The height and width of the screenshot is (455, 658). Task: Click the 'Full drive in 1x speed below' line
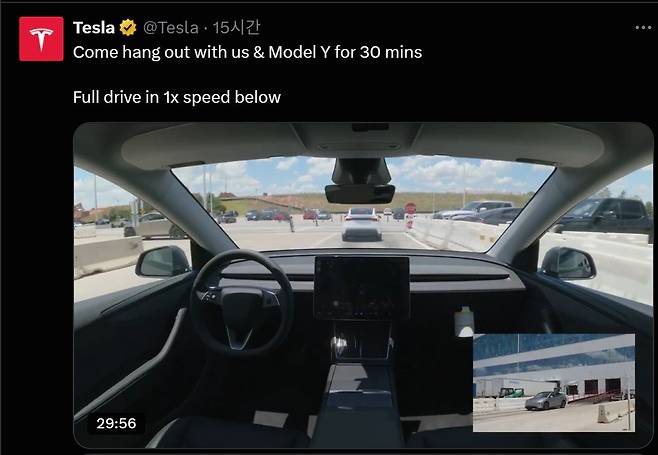pos(177,97)
